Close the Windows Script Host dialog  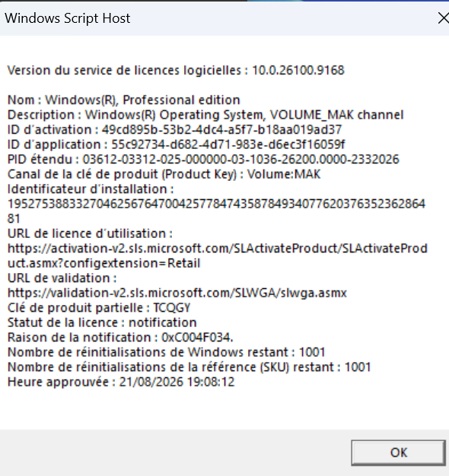(443, 18)
